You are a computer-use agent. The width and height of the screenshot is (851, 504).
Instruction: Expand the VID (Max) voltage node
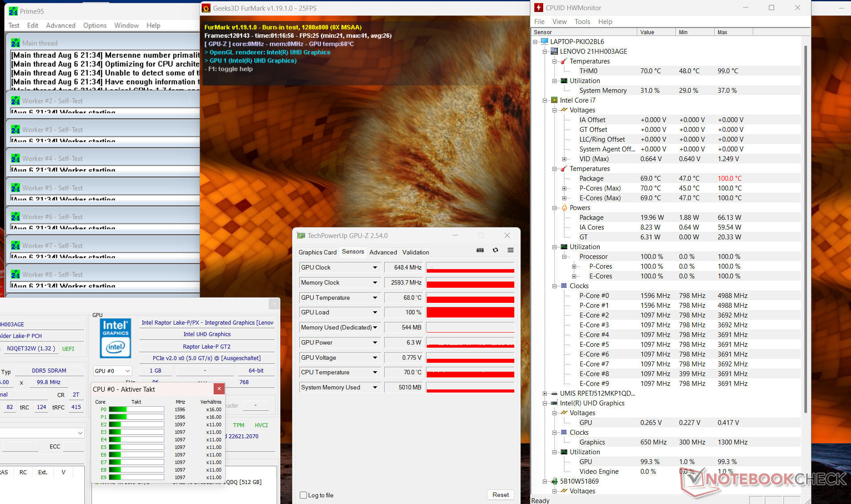564,159
